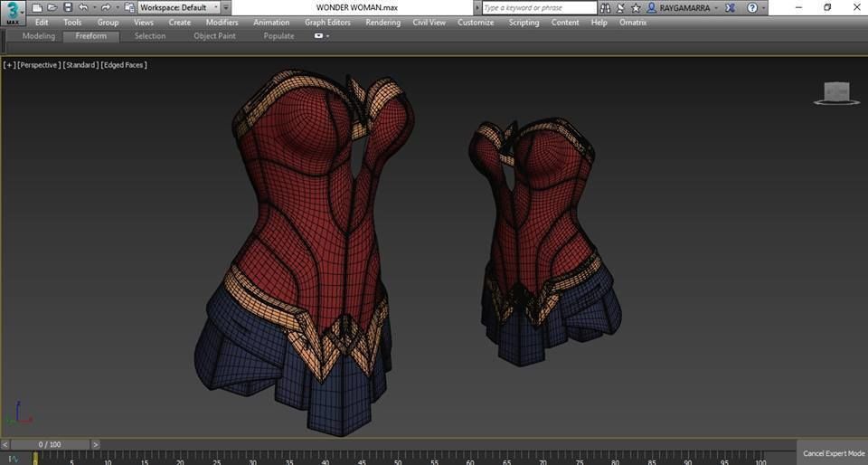Open the Workspace: Default dropdown
The image size is (868, 465).
179,8
